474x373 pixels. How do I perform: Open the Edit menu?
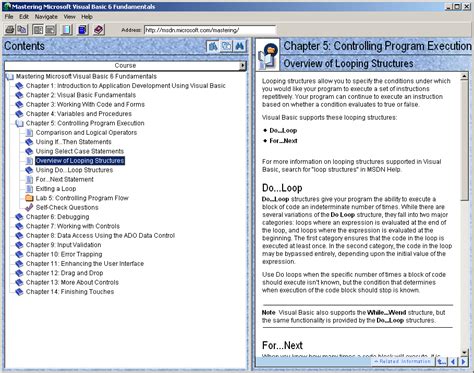pyautogui.click(x=24, y=17)
